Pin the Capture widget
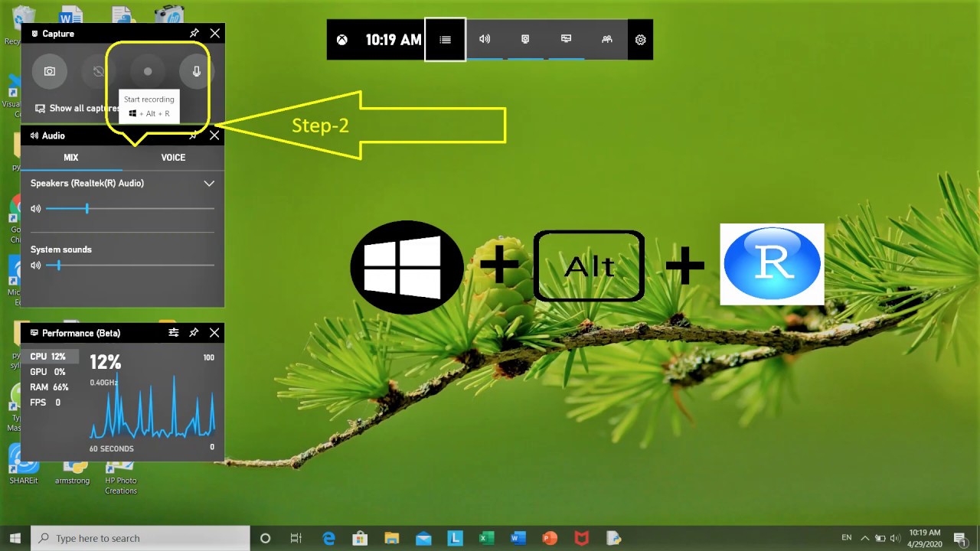Viewport: 980px width, 551px height. 194,34
